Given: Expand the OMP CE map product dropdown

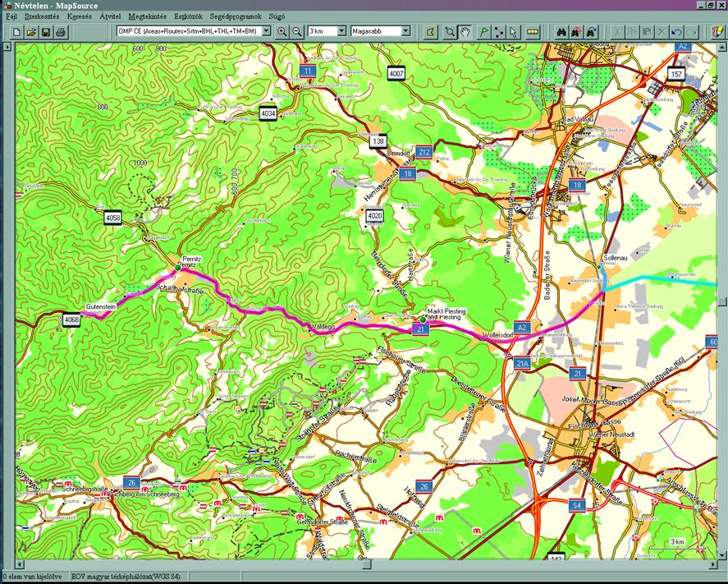Looking at the screenshot, I should (266, 31).
